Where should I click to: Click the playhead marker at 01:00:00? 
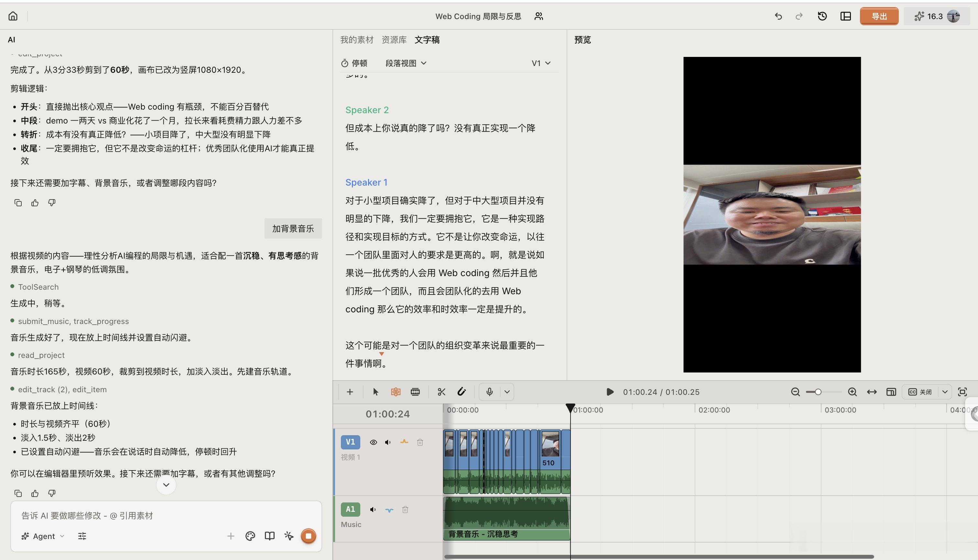pos(570,408)
